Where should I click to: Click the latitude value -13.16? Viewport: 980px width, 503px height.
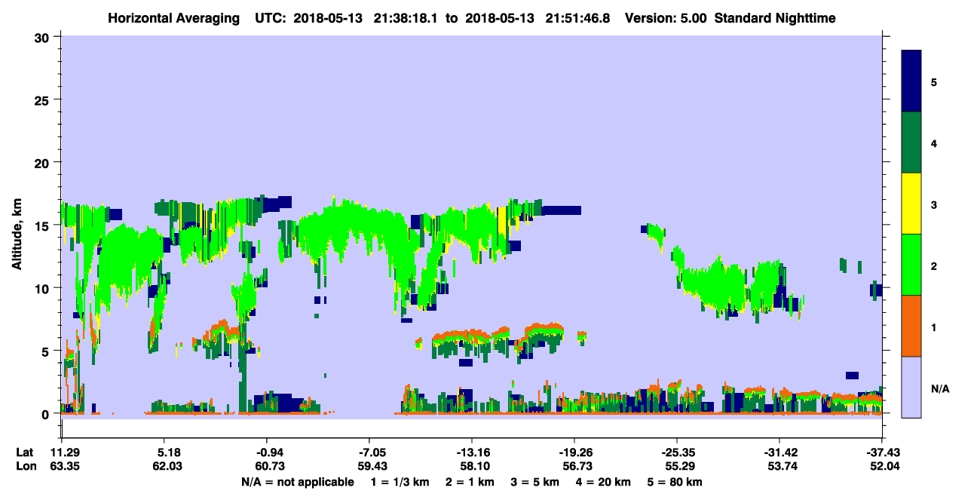click(472, 452)
